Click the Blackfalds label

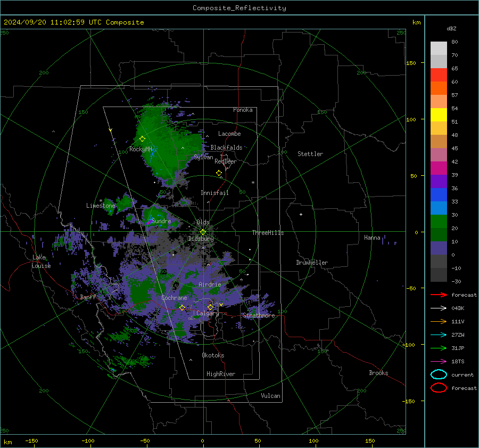(226, 148)
